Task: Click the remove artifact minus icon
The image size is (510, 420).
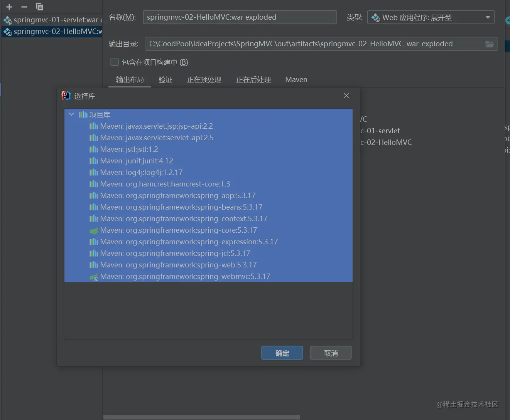Action: coord(24,7)
